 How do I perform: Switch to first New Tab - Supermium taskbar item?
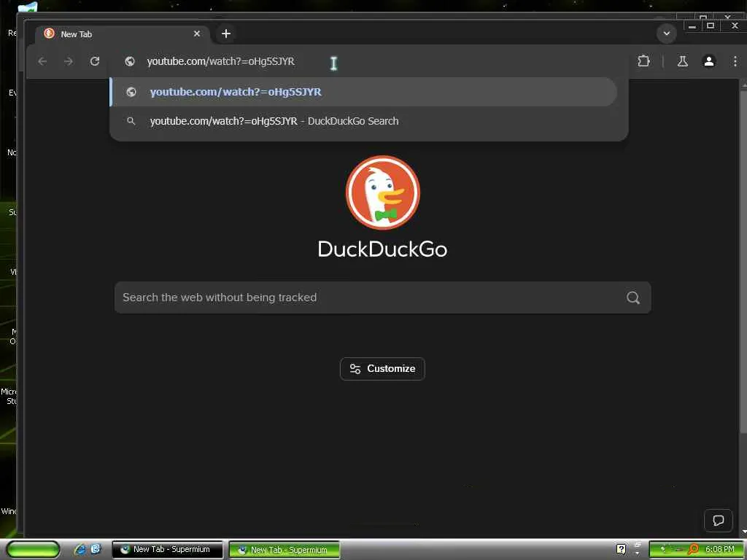coord(167,550)
